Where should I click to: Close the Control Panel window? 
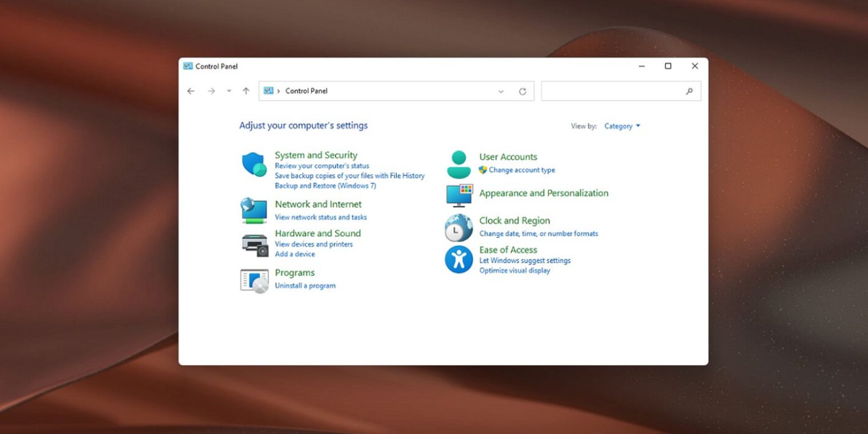tap(695, 66)
